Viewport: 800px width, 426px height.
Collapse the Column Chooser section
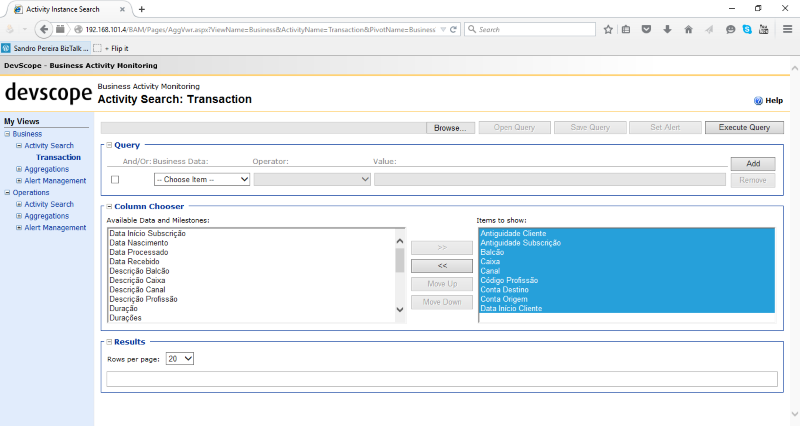click(x=109, y=206)
